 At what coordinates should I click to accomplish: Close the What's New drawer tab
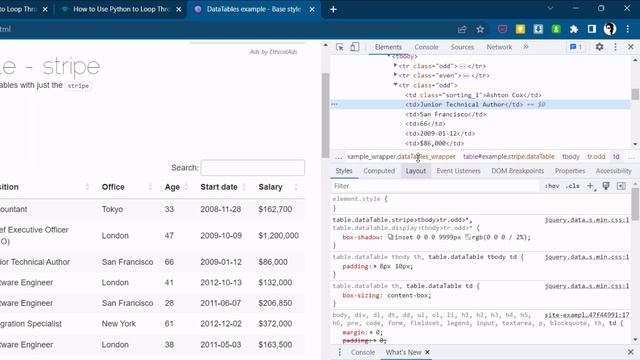pyautogui.click(x=427, y=352)
